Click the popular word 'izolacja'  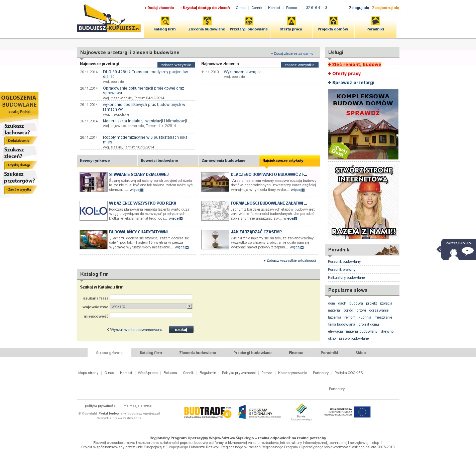386,303
